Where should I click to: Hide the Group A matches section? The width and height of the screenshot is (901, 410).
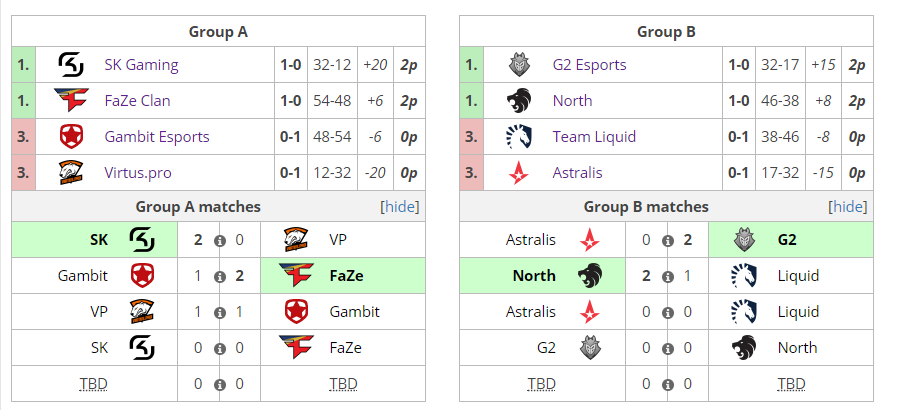pyautogui.click(x=400, y=207)
